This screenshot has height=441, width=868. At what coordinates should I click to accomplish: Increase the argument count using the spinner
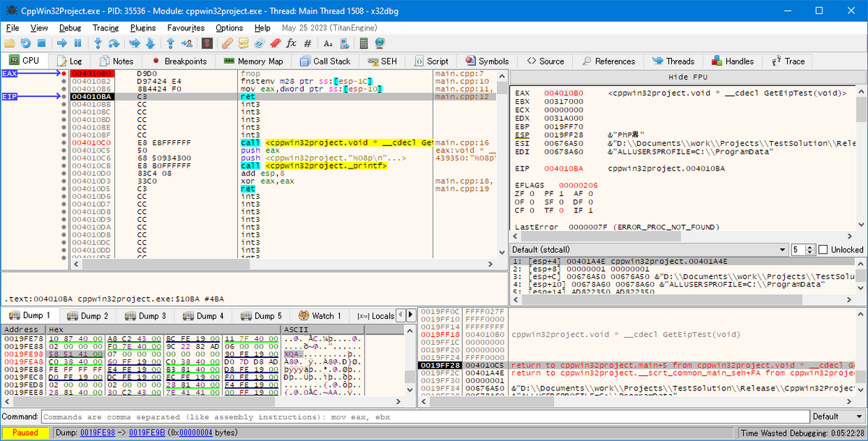[810, 247]
